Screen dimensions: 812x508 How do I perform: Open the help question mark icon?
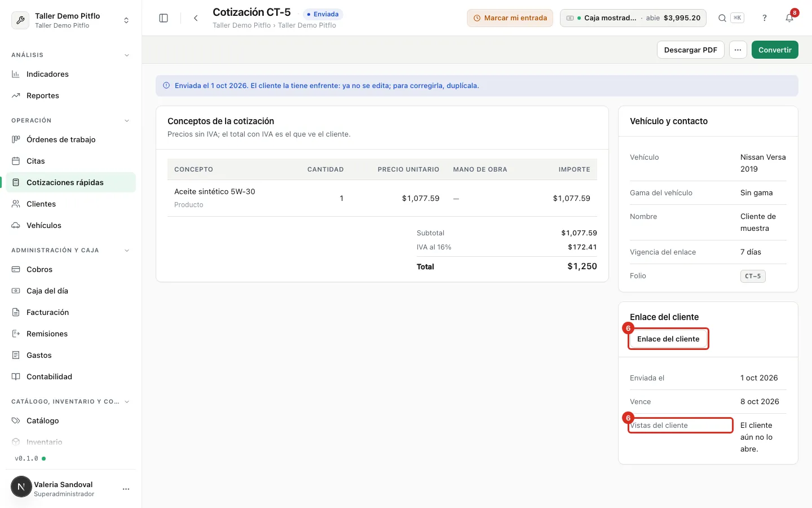click(765, 18)
